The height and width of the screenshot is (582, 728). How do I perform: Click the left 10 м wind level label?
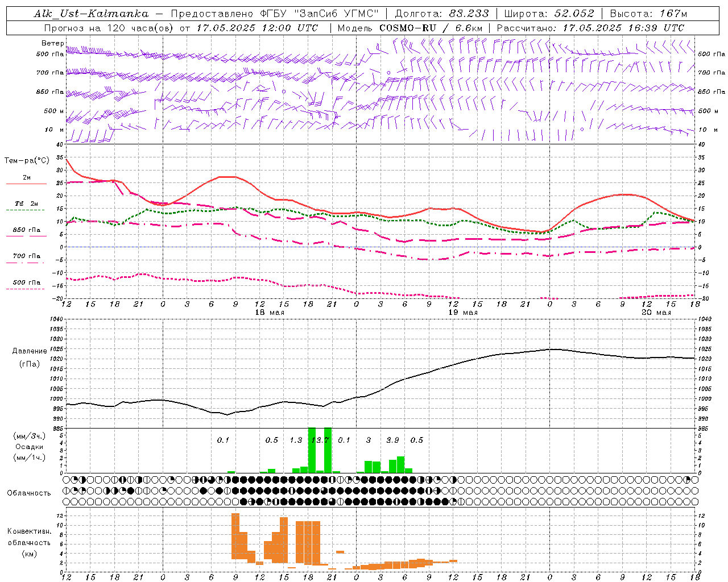click(55, 130)
